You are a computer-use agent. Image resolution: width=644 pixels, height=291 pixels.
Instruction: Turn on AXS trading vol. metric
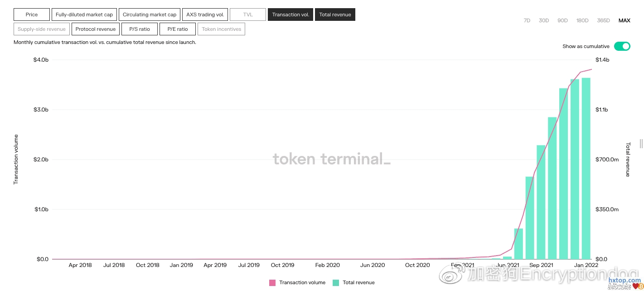tap(205, 15)
